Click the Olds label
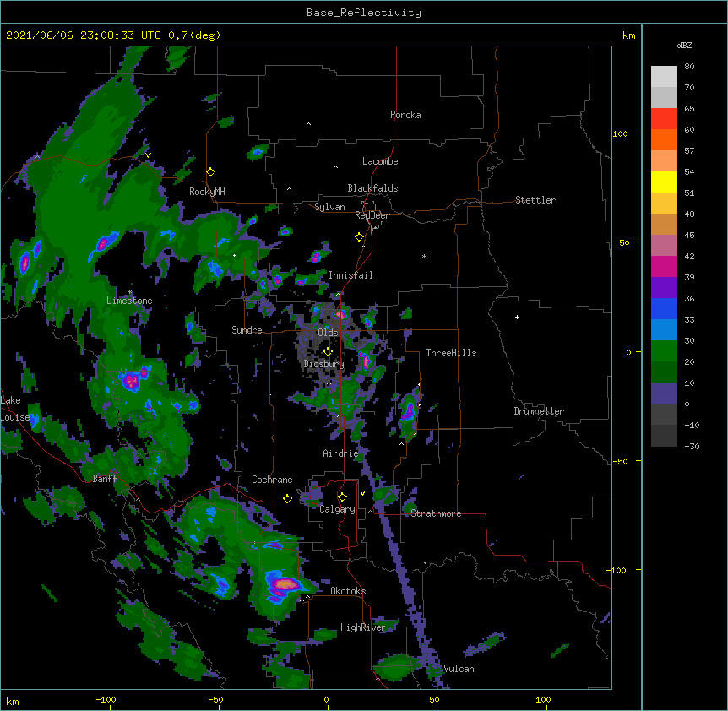 (x=328, y=333)
